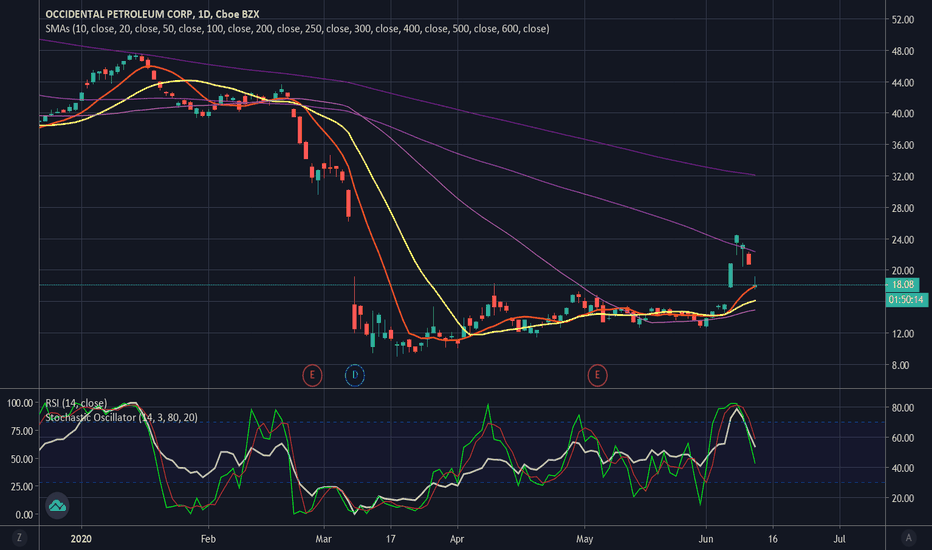Click the Mar date axis label

click(x=323, y=539)
